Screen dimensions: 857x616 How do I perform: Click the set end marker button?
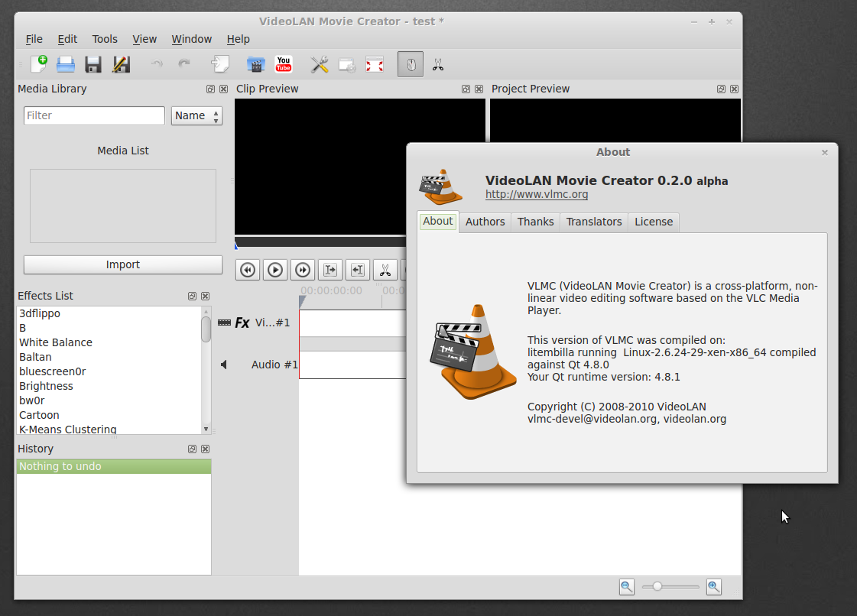tap(358, 270)
